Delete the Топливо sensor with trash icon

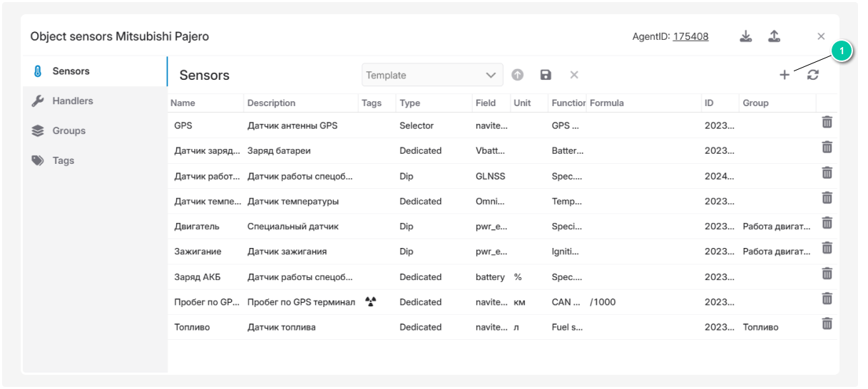[827, 324]
